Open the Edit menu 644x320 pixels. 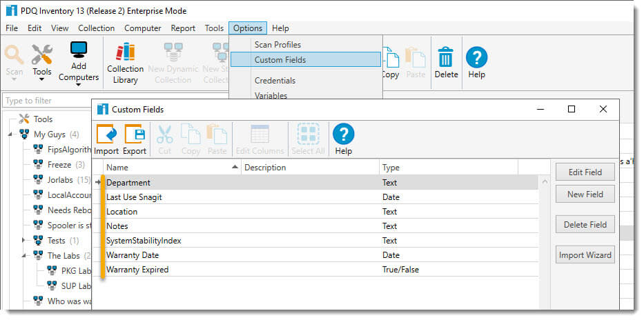(35, 28)
